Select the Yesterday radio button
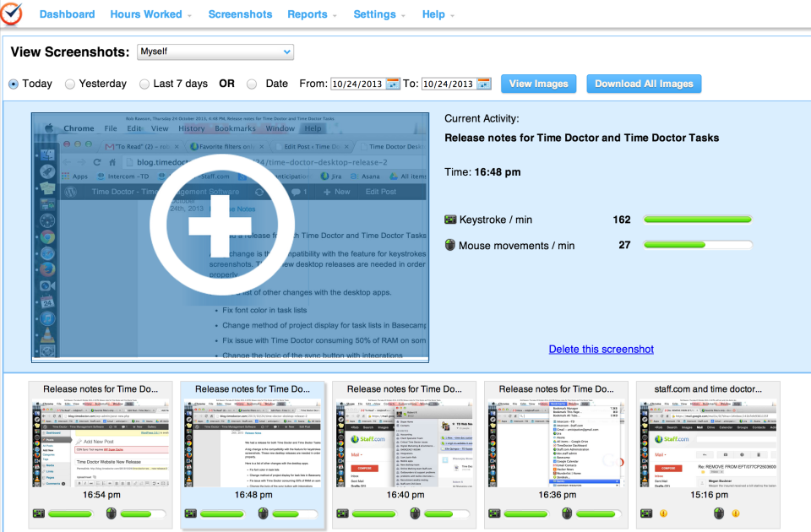This screenshot has height=532, width=811. 70,84
